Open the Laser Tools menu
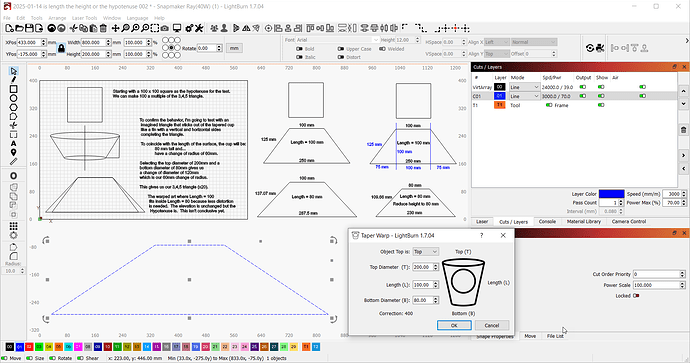The width and height of the screenshot is (690, 363). (x=84, y=18)
